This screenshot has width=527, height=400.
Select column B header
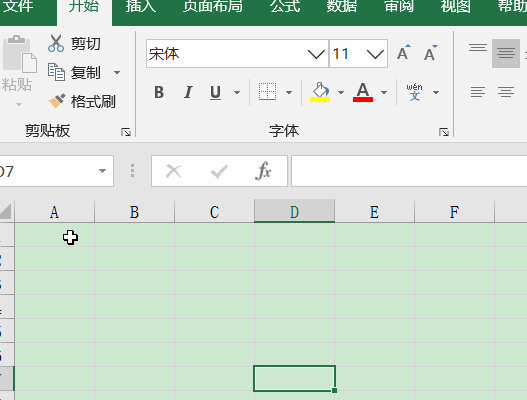[x=134, y=211]
